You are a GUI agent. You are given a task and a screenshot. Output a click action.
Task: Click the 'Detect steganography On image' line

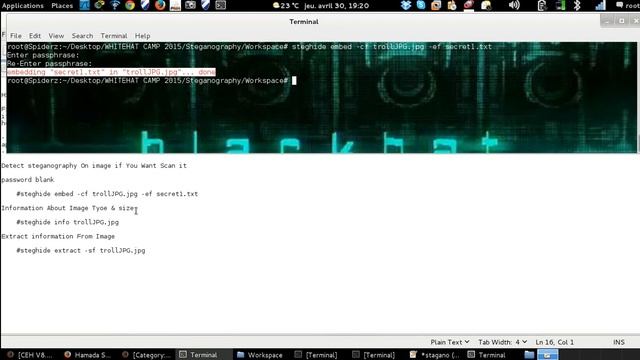[x=94, y=166]
